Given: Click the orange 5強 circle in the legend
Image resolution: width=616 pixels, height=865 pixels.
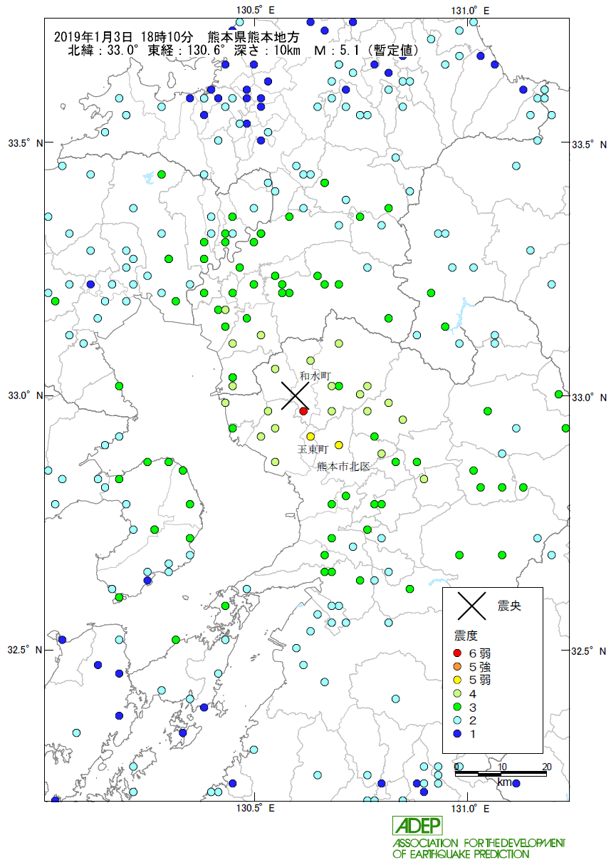Looking at the screenshot, I should pyautogui.click(x=457, y=666).
